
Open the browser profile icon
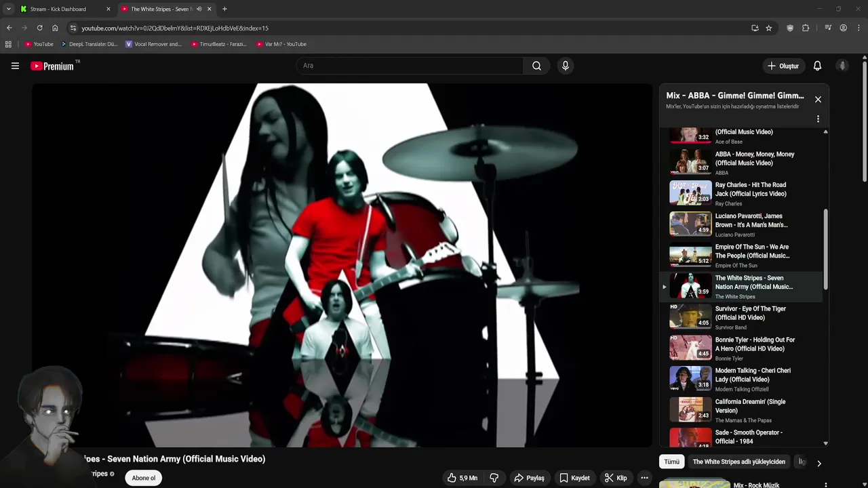point(844,28)
